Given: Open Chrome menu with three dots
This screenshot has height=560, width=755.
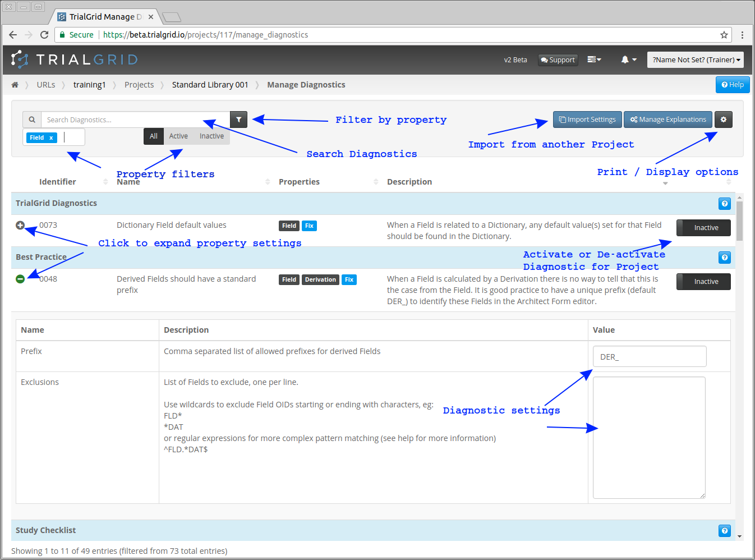Looking at the screenshot, I should (742, 35).
